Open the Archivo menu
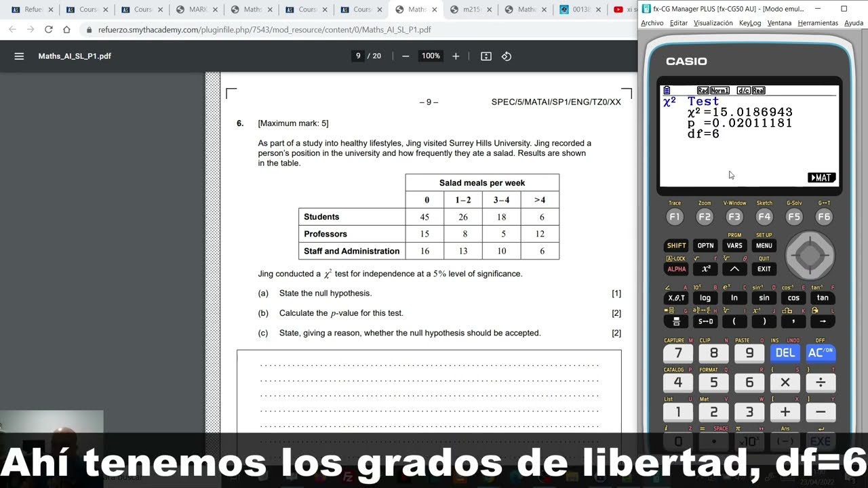 652,23
